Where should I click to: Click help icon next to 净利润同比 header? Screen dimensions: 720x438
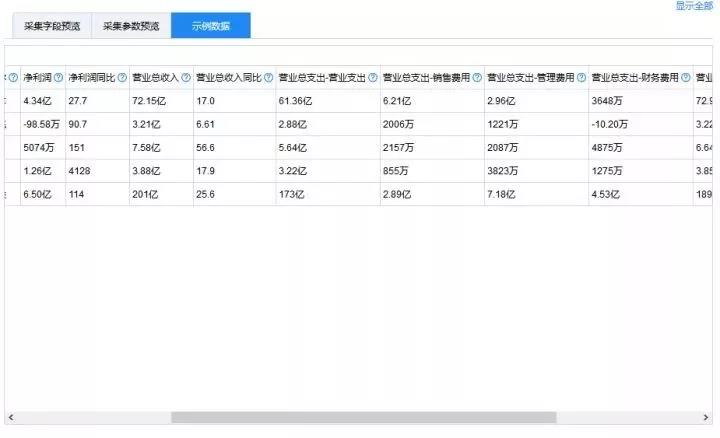[x=122, y=78]
